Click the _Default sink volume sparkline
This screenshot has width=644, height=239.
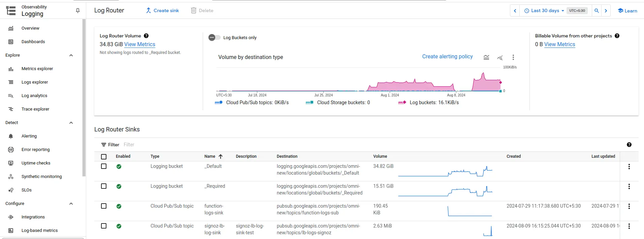click(445, 171)
